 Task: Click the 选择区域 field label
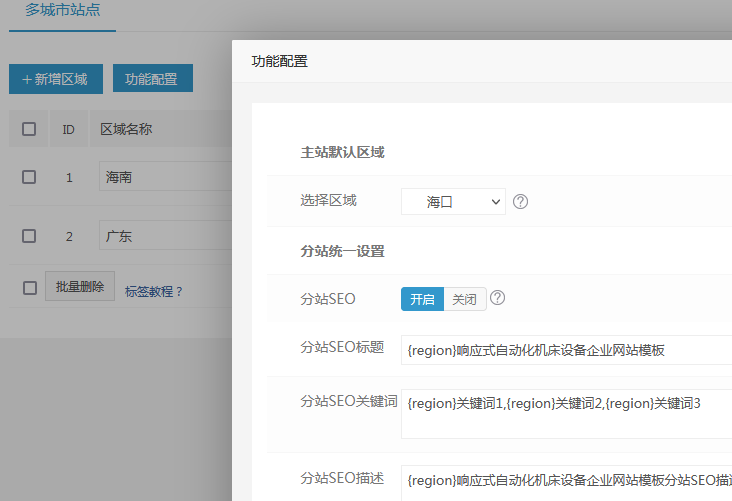[329, 200]
